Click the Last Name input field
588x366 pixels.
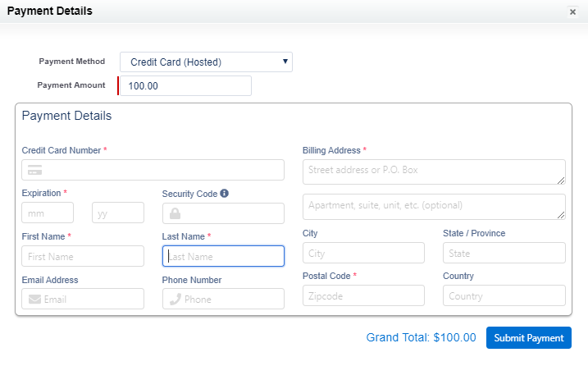coord(223,256)
